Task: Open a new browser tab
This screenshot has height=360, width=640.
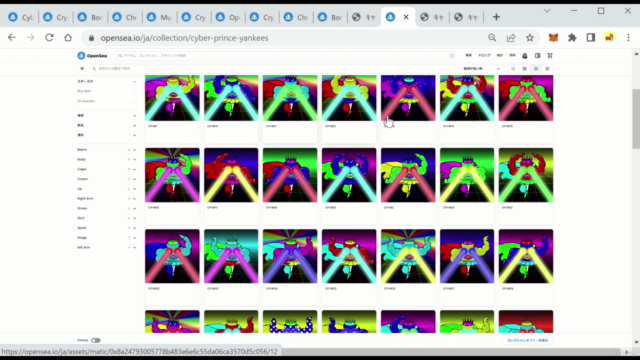Action: [x=496, y=17]
